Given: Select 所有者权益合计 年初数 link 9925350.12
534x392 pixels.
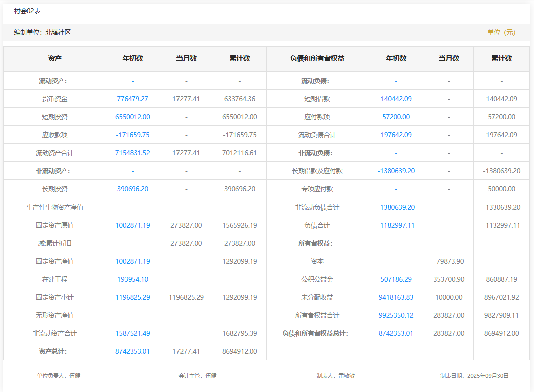Looking at the screenshot, I should click(396, 315).
